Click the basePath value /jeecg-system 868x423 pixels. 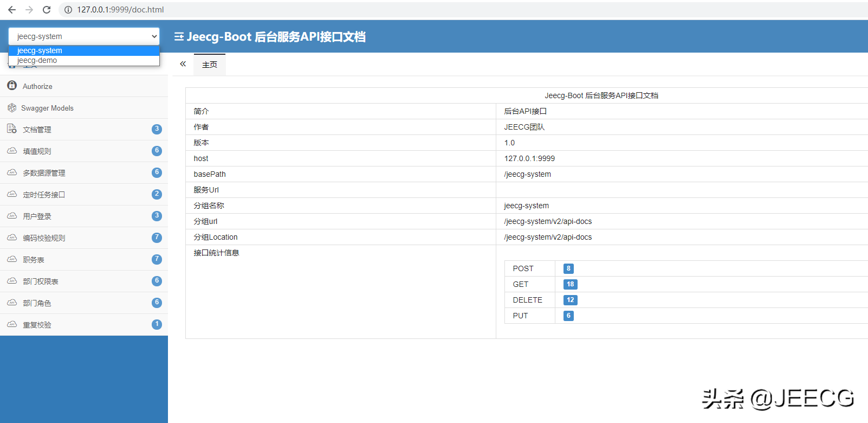(527, 174)
